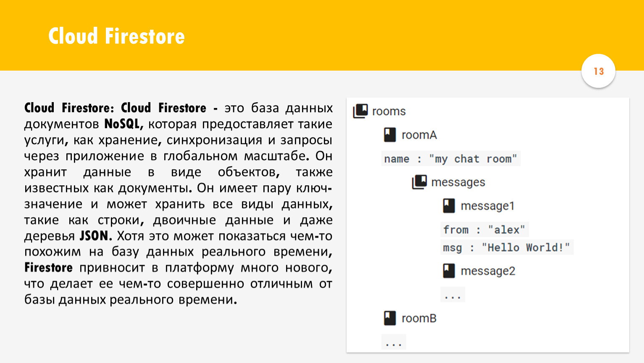Click the ellipsis under message2

(x=452, y=295)
